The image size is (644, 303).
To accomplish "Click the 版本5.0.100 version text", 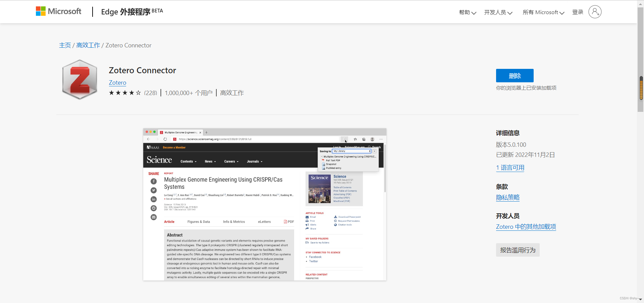I will point(511,145).
